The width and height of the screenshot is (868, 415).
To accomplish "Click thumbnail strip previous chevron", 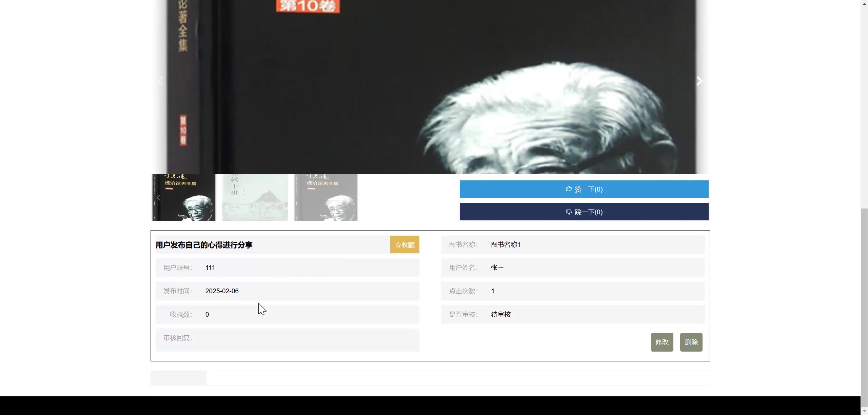I will pos(158,198).
